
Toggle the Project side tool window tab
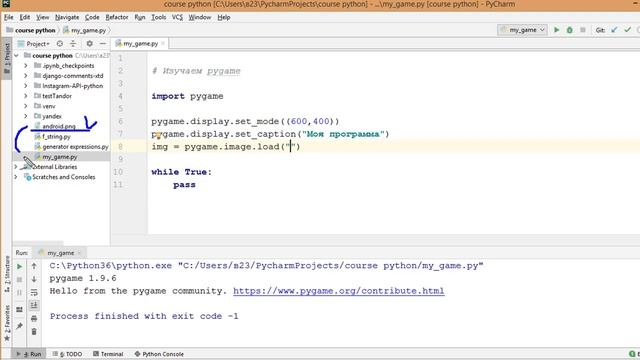[7, 58]
